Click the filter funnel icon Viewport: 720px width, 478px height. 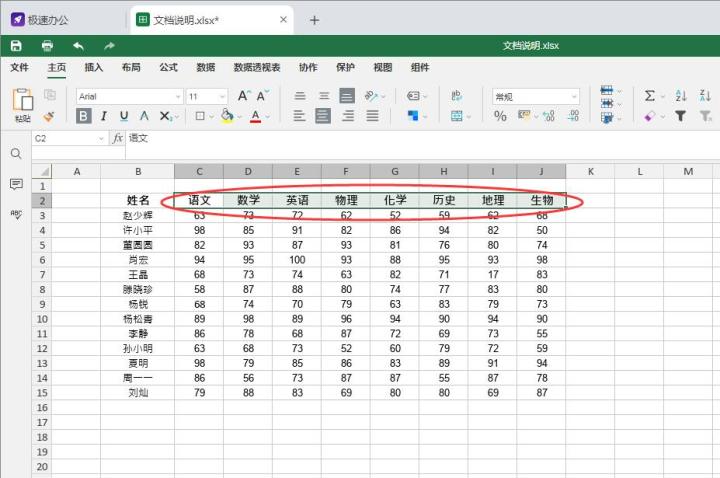pyautogui.click(x=681, y=116)
